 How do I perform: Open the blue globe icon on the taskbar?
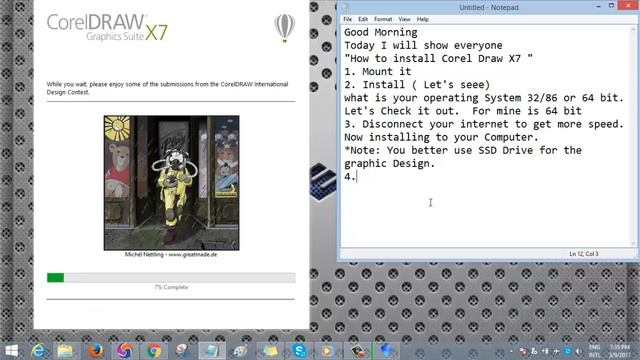click(x=386, y=351)
